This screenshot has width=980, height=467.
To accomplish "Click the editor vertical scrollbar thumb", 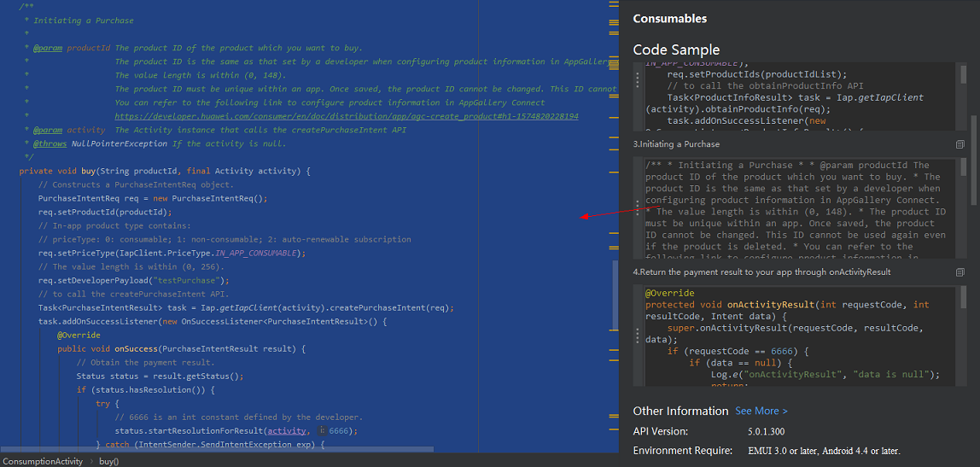I will click(x=615, y=295).
